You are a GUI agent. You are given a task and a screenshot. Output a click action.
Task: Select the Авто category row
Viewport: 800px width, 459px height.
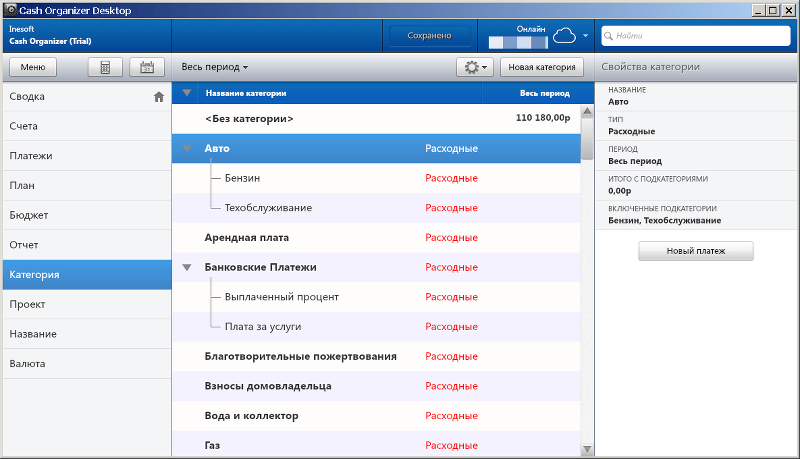coord(376,148)
